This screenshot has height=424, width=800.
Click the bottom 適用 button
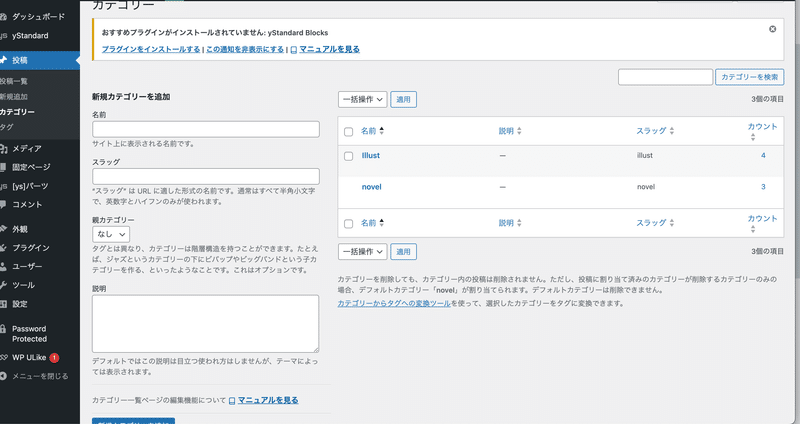coord(404,252)
